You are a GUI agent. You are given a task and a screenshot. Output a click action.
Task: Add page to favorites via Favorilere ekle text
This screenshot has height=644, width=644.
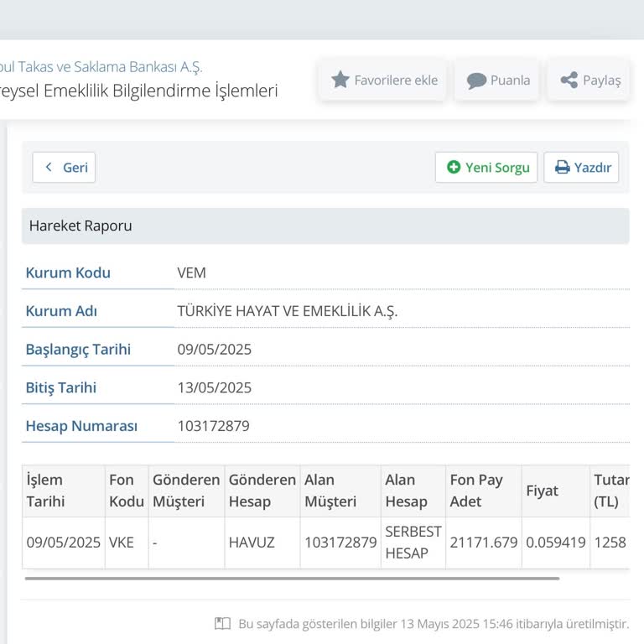396,80
